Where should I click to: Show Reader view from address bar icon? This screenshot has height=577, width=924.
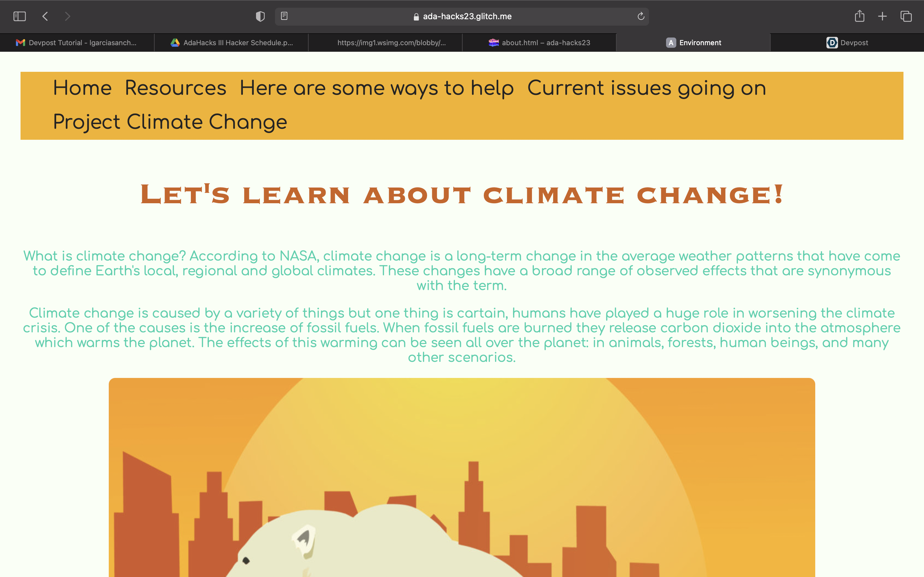pos(284,16)
